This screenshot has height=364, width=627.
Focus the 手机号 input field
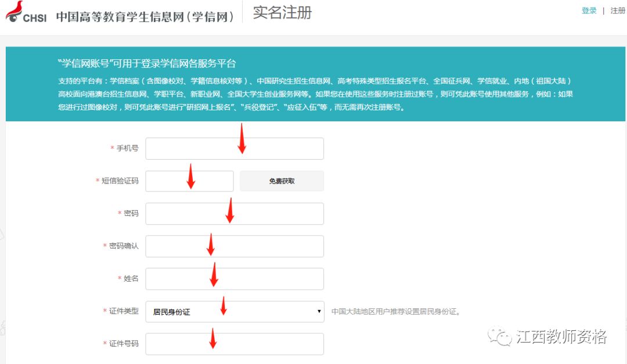pyautogui.click(x=235, y=149)
